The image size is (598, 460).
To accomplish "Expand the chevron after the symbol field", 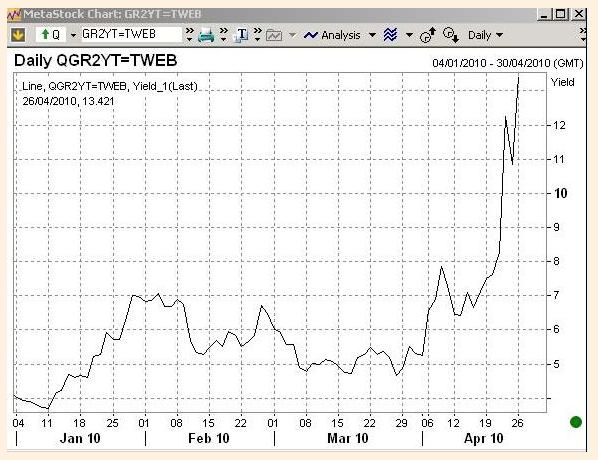I will pyautogui.click(x=190, y=34).
